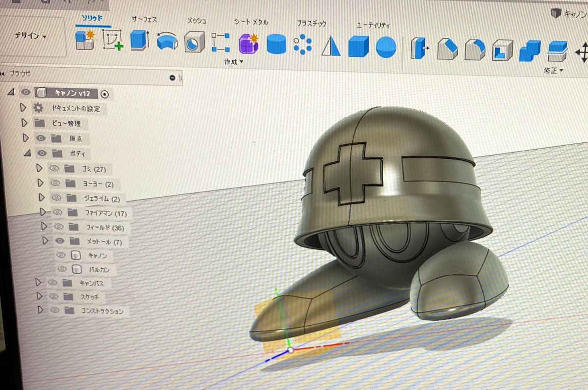Viewport: 588px width, 390px height.
Task: Toggle the ボディ folder eye icon
Action: click(x=42, y=153)
